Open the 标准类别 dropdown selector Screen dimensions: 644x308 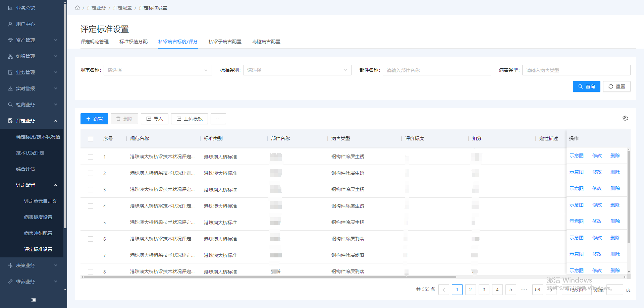coord(297,70)
